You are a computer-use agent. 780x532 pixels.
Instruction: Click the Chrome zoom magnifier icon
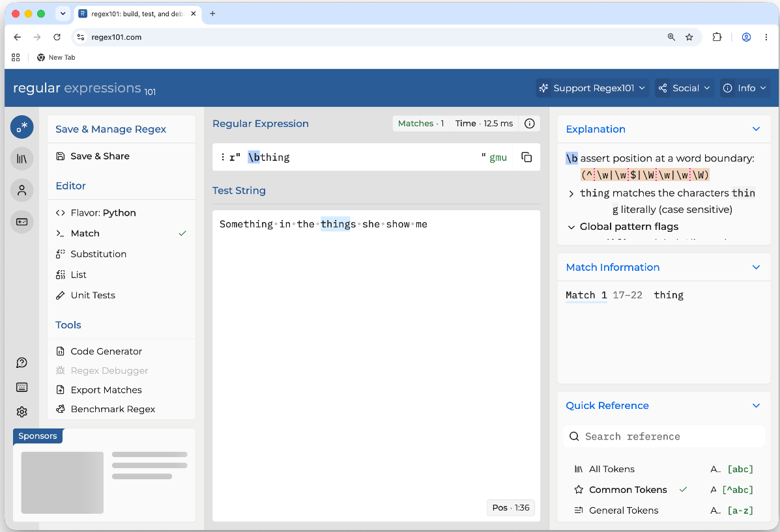671,37
